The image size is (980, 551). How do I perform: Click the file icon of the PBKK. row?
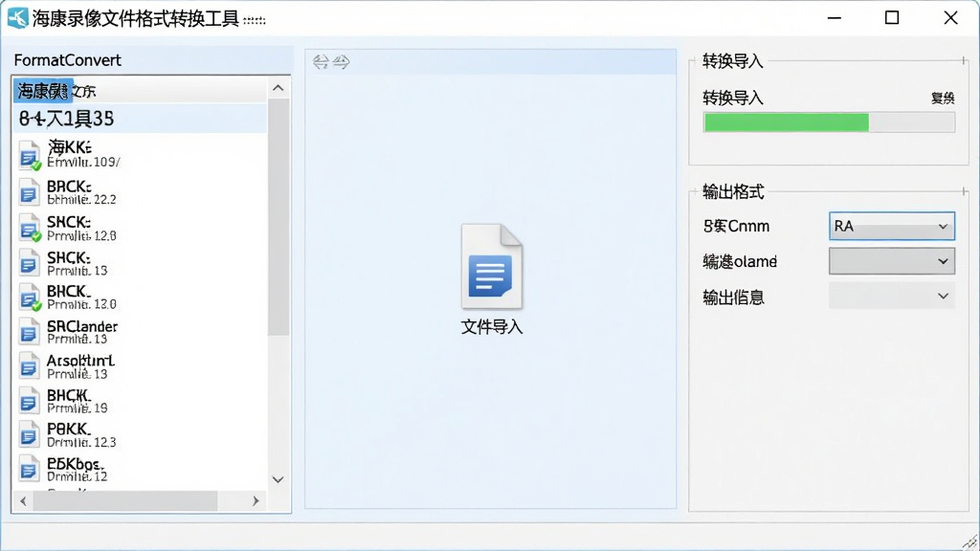(29, 435)
